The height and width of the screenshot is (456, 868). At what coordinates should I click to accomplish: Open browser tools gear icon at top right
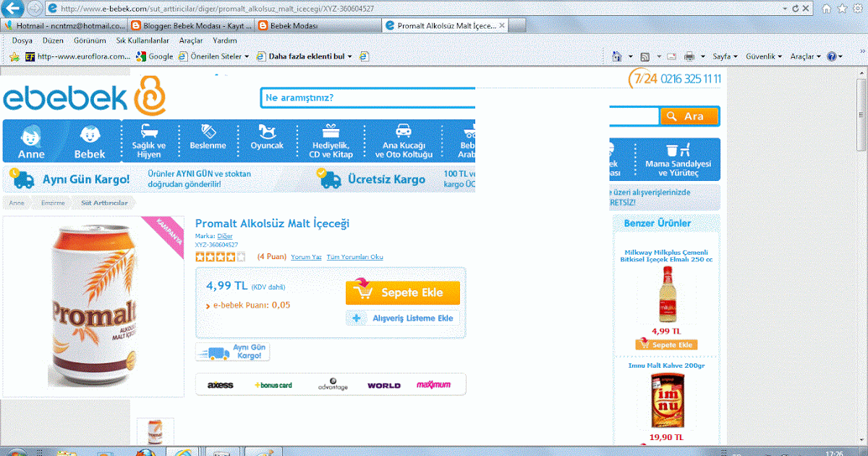(x=858, y=8)
